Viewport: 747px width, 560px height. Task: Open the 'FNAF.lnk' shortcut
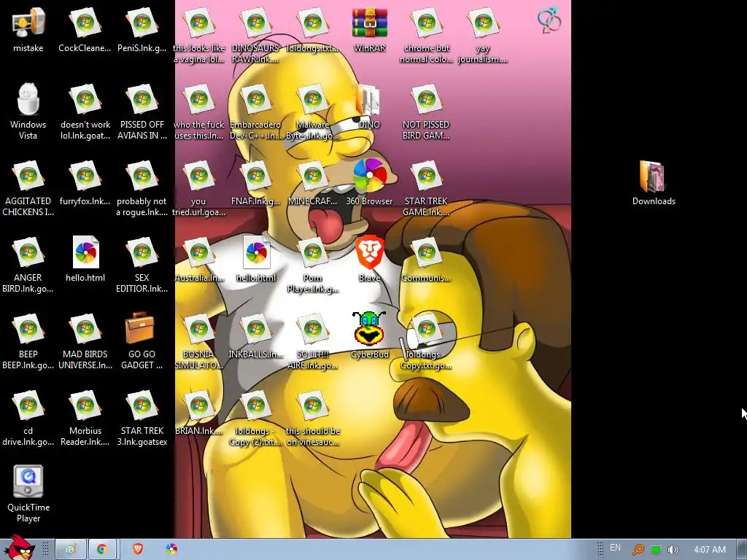(255, 183)
